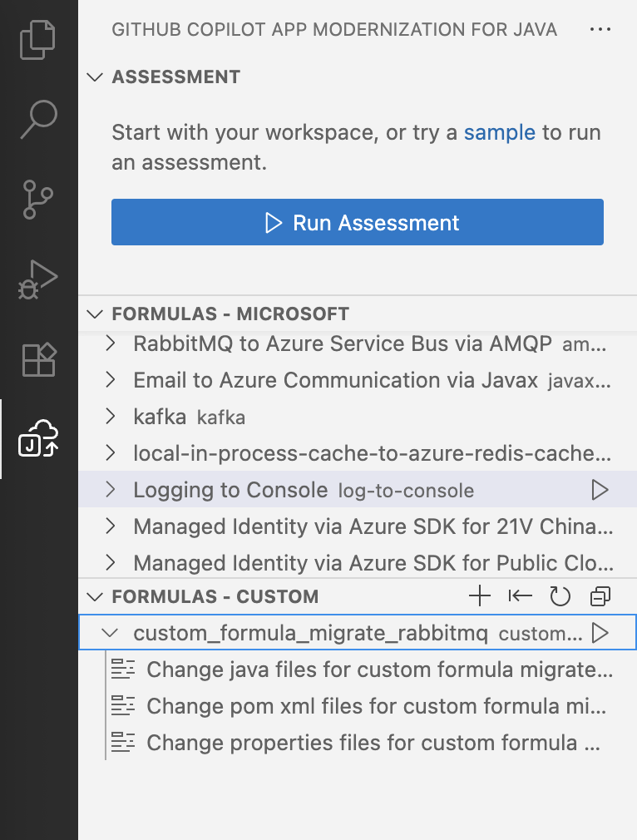
Task: Click the Run Assessment button
Action: click(358, 222)
